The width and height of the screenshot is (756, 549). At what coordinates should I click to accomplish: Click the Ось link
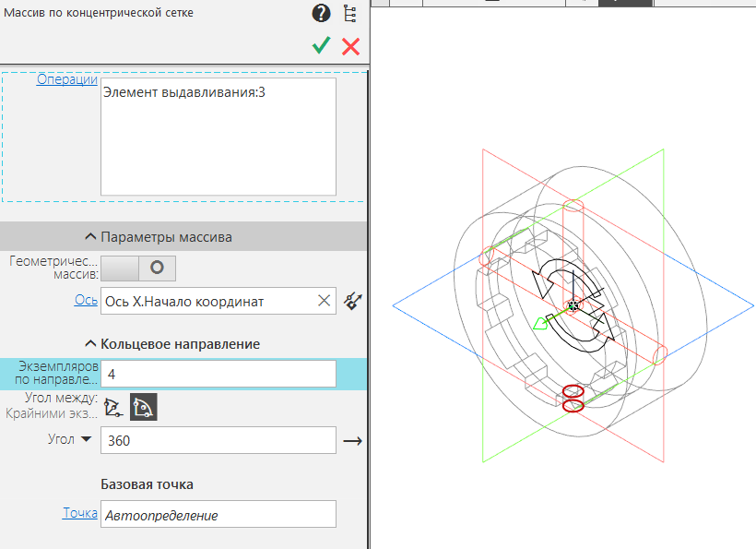coord(86,300)
